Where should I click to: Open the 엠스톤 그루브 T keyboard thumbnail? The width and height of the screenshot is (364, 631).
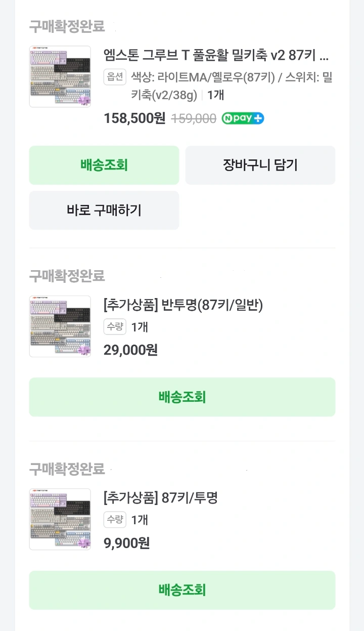tap(60, 76)
